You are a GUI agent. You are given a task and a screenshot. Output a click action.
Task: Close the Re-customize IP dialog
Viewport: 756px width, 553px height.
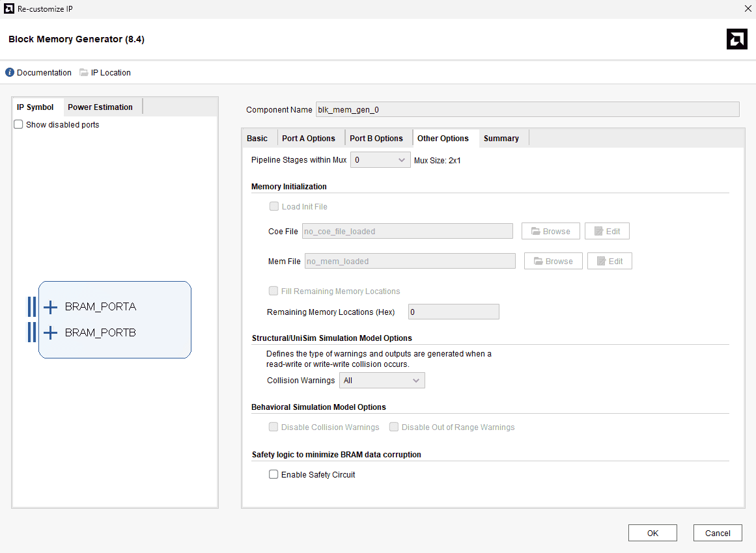(x=747, y=8)
